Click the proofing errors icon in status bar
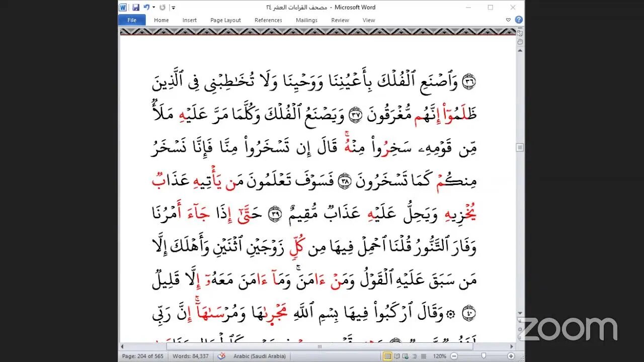The height and width of the screenshot is (362, 644). pyautogui.click(x=221, y=356)
